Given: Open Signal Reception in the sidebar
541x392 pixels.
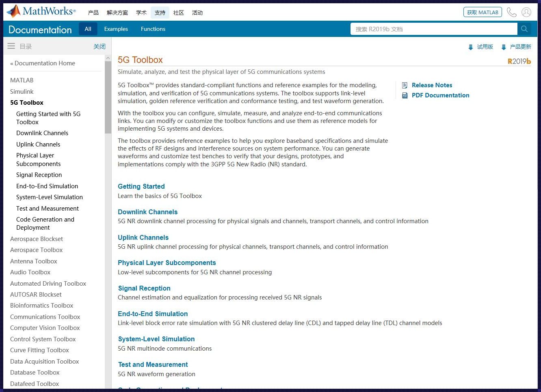Looking at the screenshot, I should click(39, 175).
